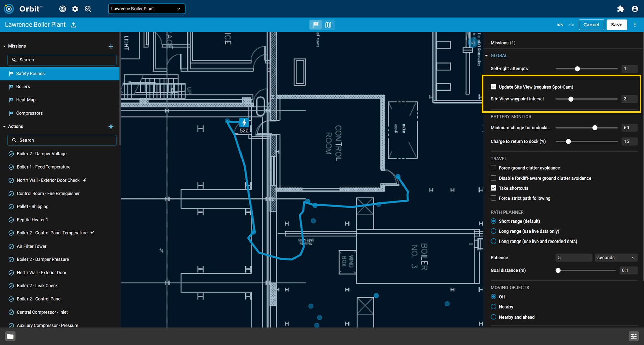This screenshot has height=345, width=644.
Task: Open the user account icon
Action: 635,9
